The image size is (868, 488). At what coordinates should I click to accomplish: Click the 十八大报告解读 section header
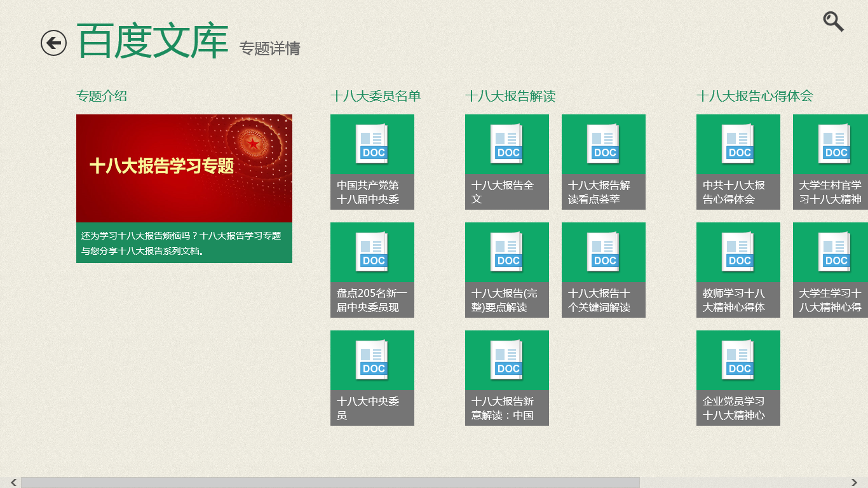pyautogui.click(x=510, y=96)
